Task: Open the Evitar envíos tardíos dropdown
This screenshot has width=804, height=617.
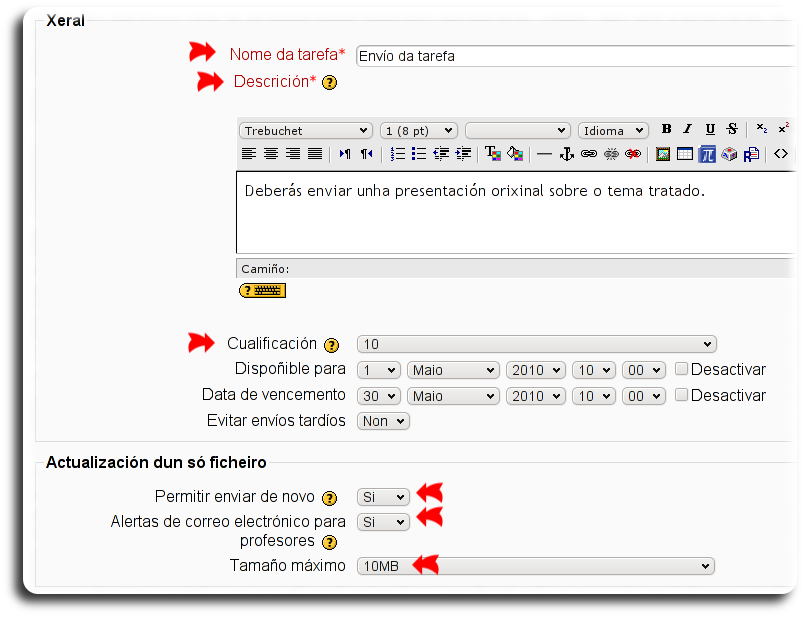Action: (x=383, y=421)
